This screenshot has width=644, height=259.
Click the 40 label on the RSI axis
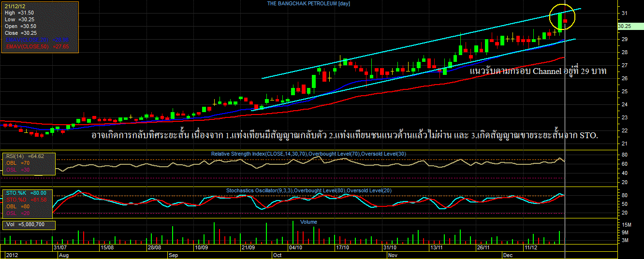[x=625, y=173]
